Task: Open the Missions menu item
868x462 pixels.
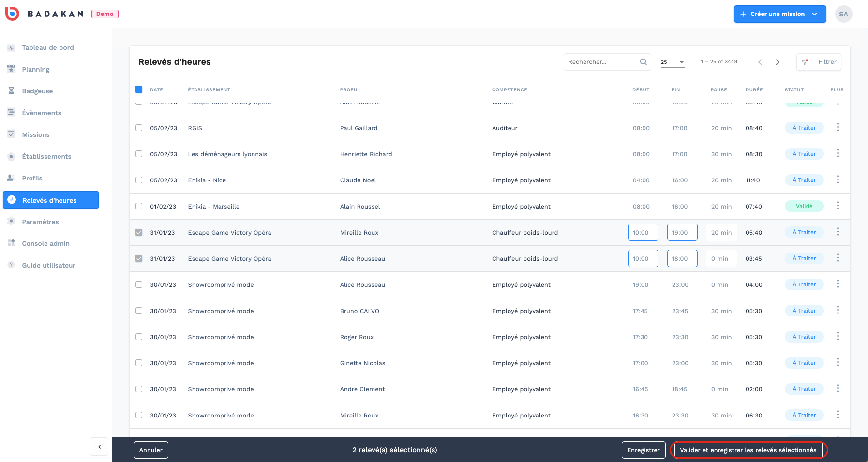Action: (x=35, y=134)
